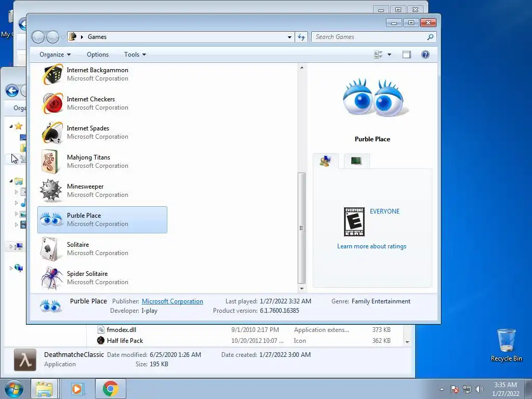The width and height of the screenshot is (532, 399).
Task: Select the Purble Place eyes icon in list
Action: click(51, 220)
